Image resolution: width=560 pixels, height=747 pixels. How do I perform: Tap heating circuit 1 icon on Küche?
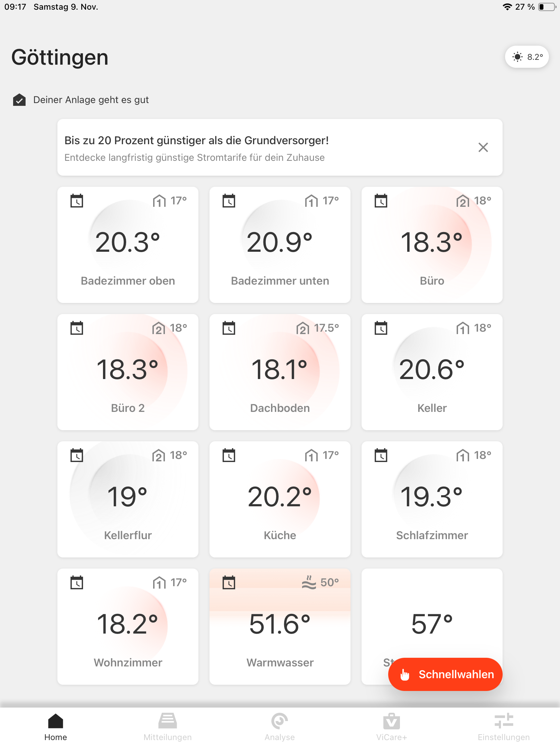[x=311, y=455]
